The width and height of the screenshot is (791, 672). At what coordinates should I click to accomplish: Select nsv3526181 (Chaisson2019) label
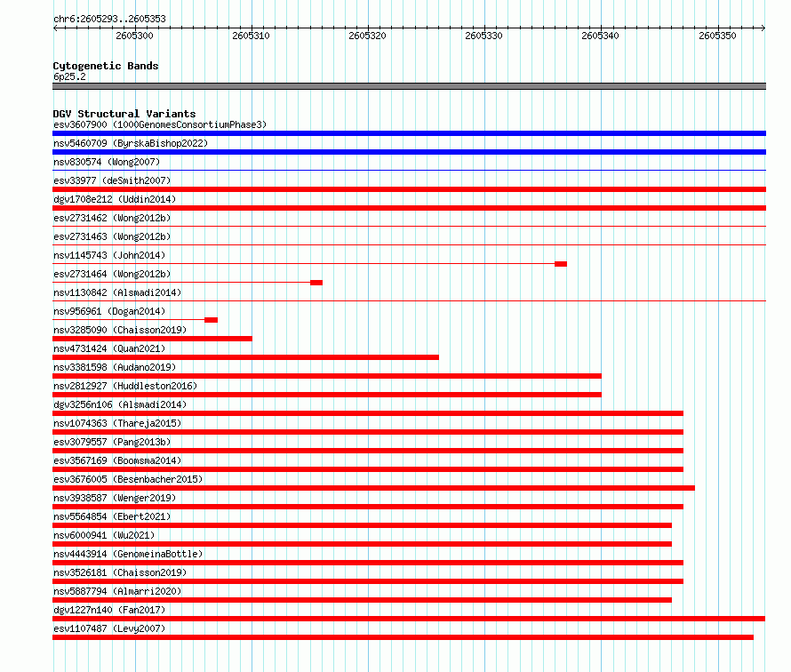tap(120, 572)
